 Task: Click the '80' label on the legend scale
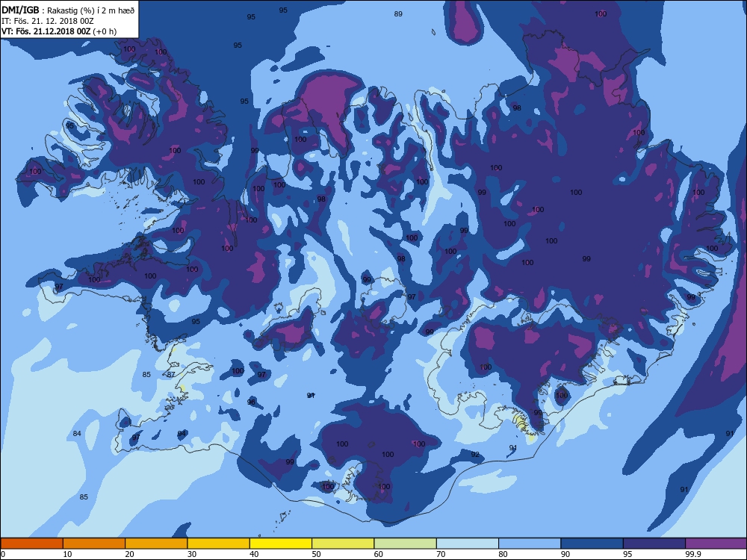[x=503, y=554]
